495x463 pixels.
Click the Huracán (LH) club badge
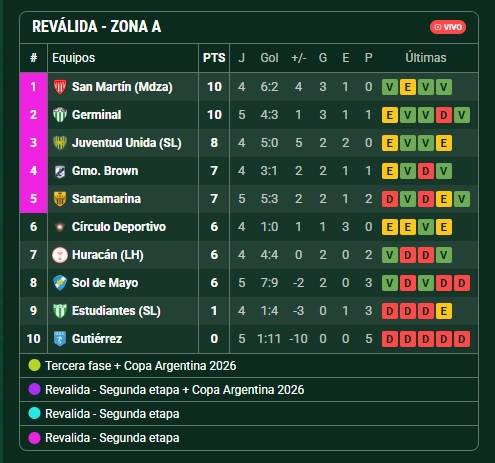coord(60,255)
